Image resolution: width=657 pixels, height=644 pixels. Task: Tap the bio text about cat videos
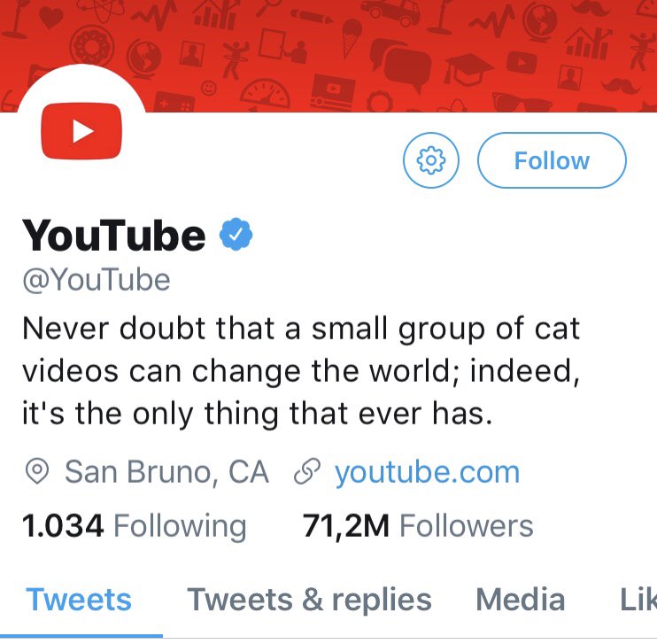click(301, 371)
